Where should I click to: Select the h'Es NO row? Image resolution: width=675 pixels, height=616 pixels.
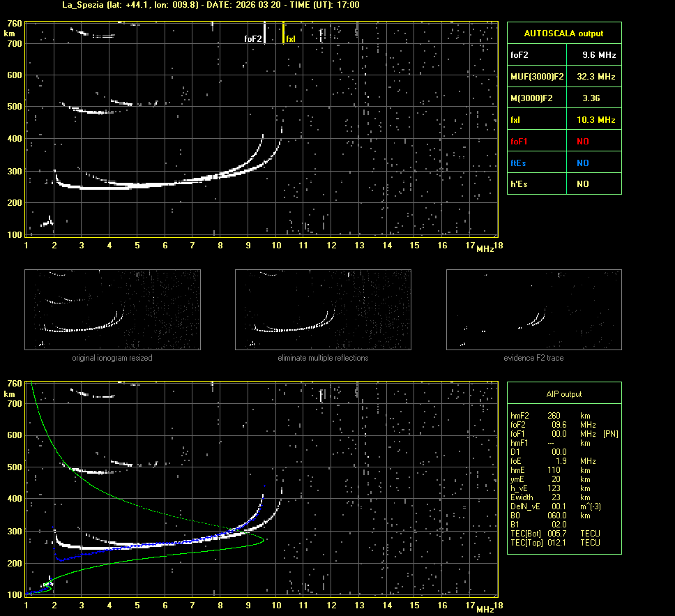(563, 184)
